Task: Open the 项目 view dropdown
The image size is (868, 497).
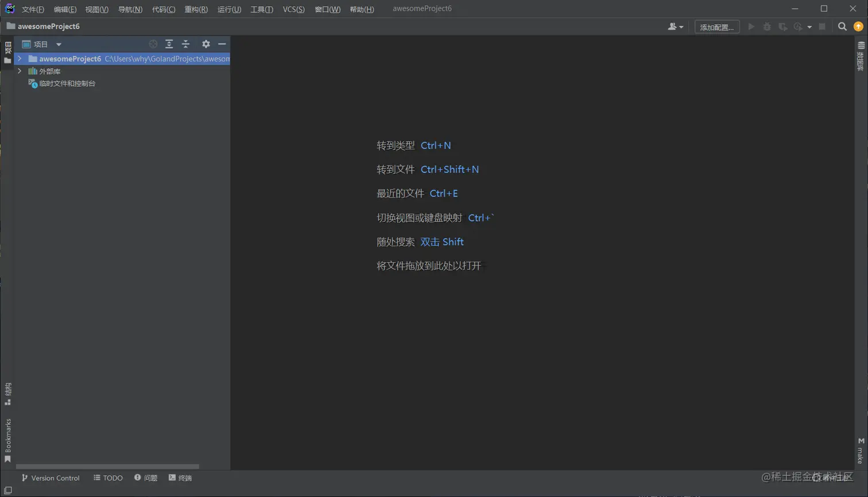Action: [42, 44]
